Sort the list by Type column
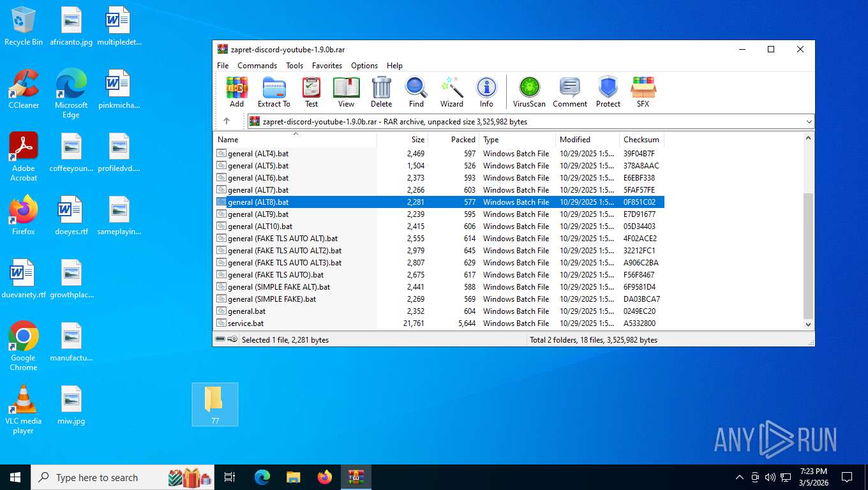 [517, 140]
